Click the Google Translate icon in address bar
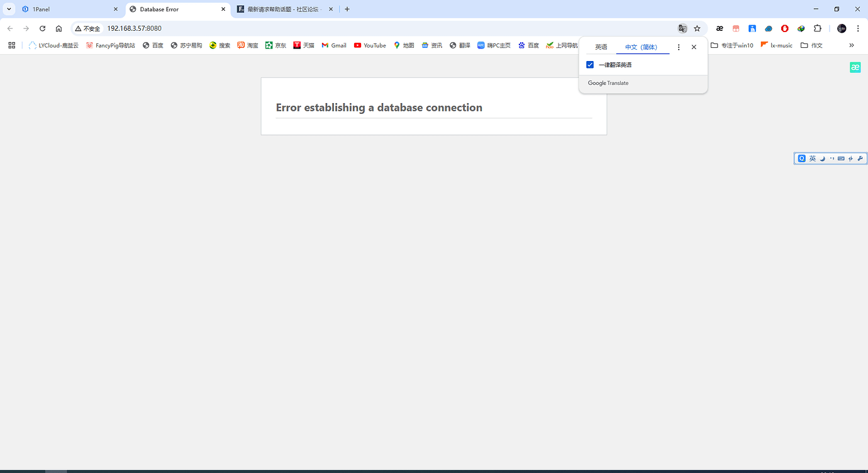This screenshot has height=473, width=868. (682, 28)
